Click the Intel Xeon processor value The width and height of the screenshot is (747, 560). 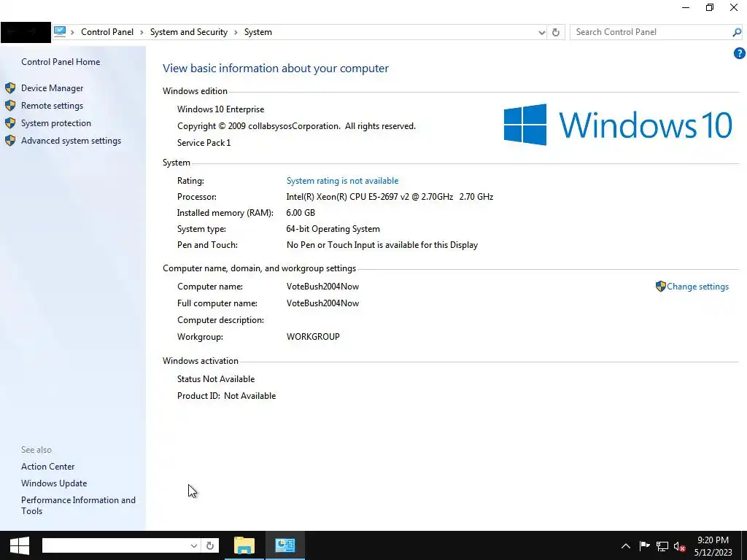[x=390, y=197]
